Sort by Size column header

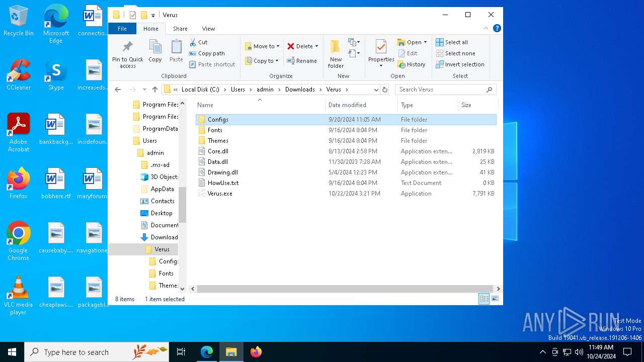pyautogui.click(x=477, y=105)
